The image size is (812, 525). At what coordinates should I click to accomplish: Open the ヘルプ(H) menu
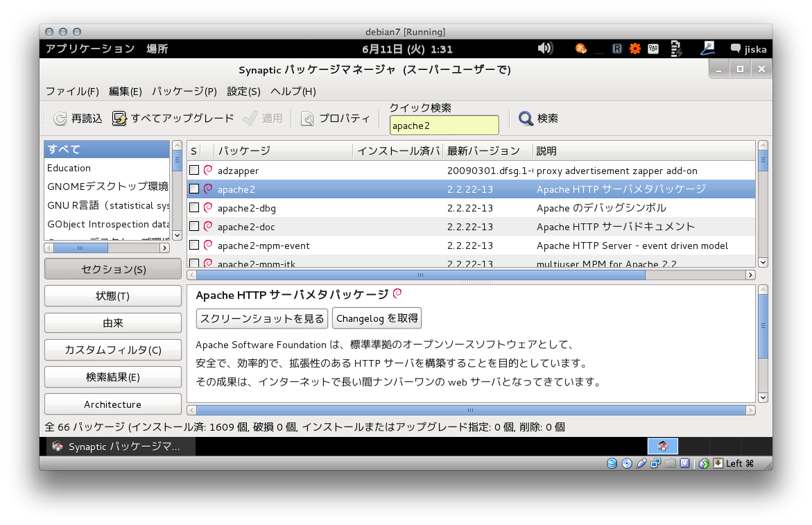[293, 91]
